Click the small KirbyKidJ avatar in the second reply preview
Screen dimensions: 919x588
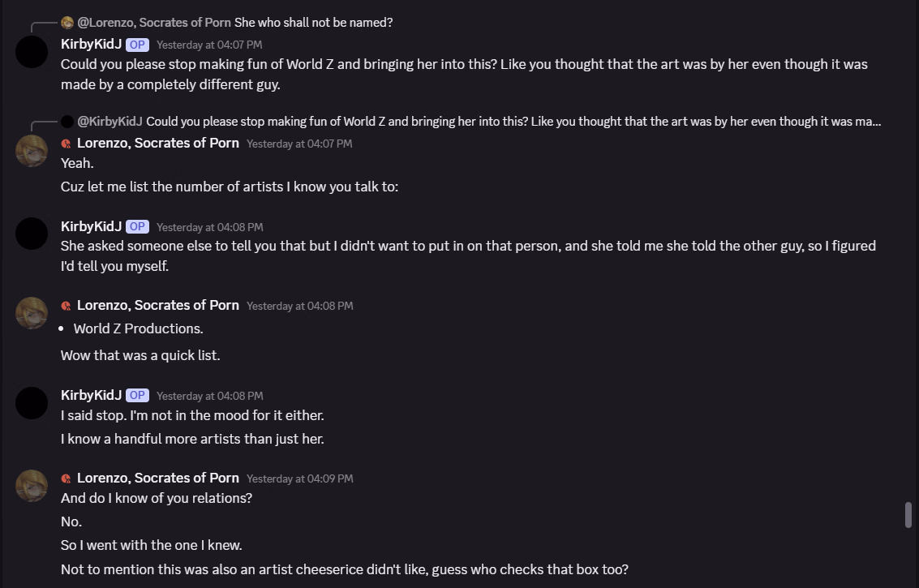tap(67, 122)
